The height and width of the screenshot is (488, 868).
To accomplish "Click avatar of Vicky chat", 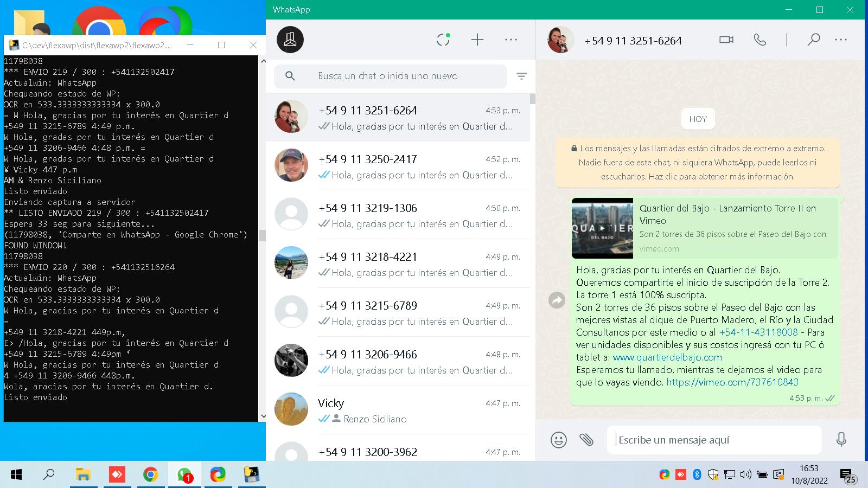I will click(291, 409).
